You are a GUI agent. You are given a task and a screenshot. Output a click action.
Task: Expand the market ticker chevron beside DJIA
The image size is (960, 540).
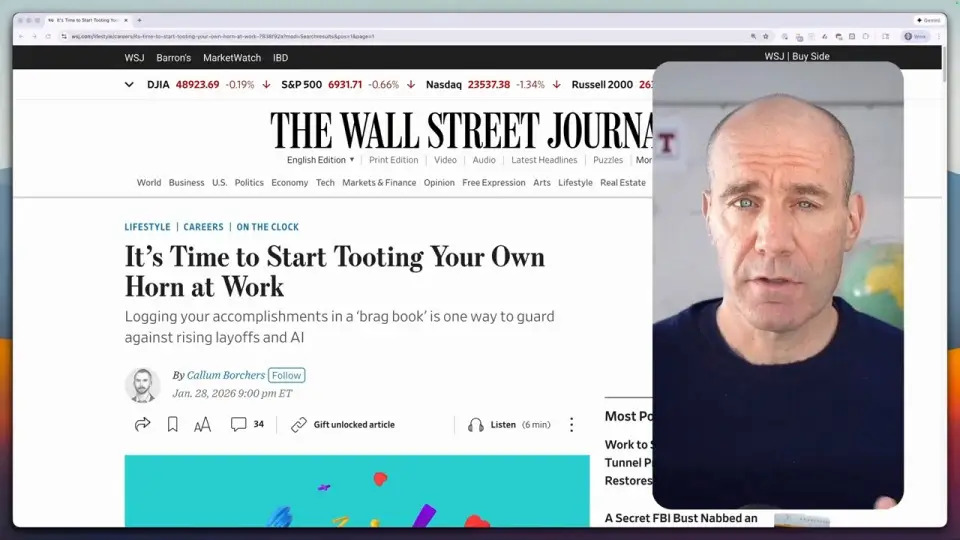click(129, 85)
